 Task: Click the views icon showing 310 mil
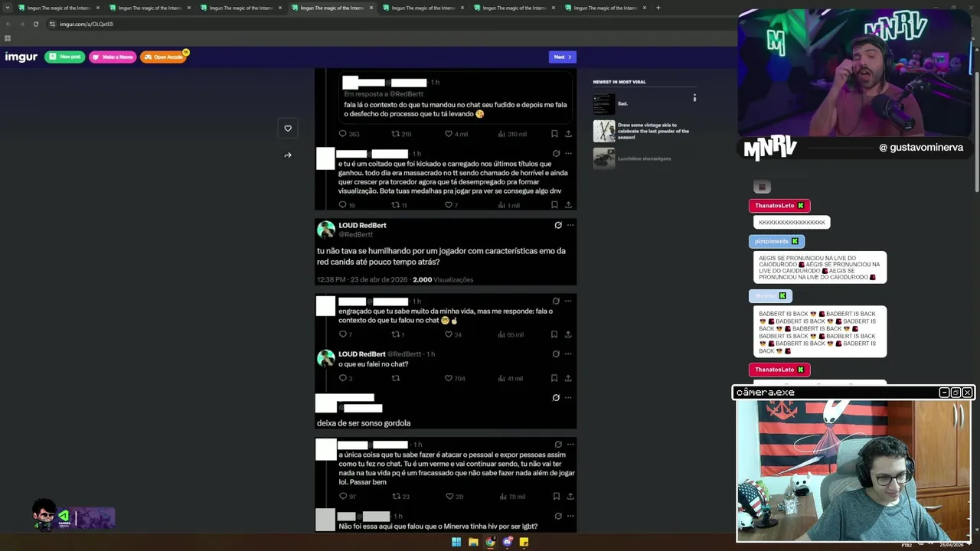(x=501, y=134)
